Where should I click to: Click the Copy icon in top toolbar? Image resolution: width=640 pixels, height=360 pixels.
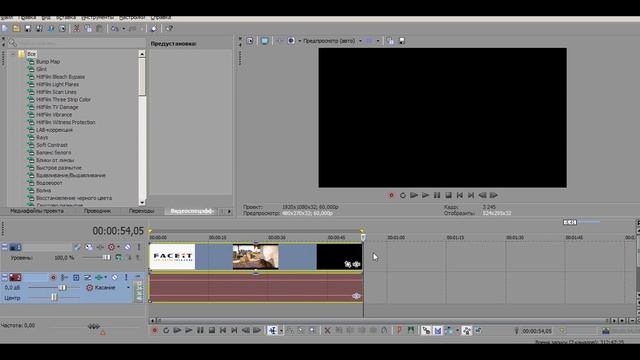click(88, 28)
